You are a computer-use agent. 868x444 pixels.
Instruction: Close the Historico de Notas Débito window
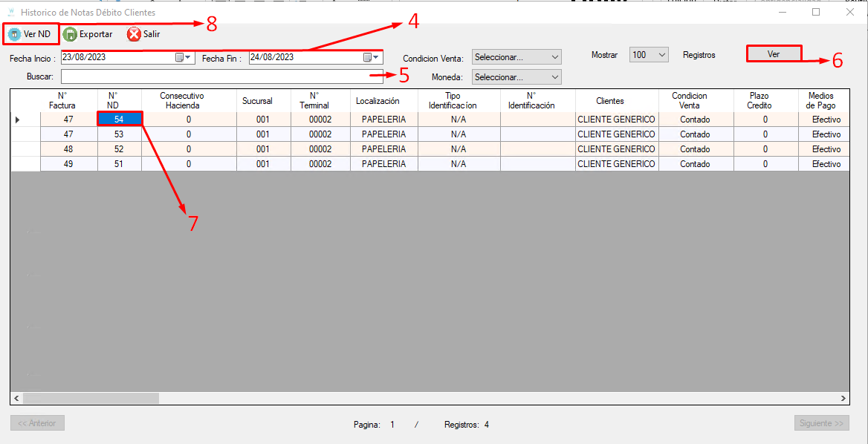point(849,12)
